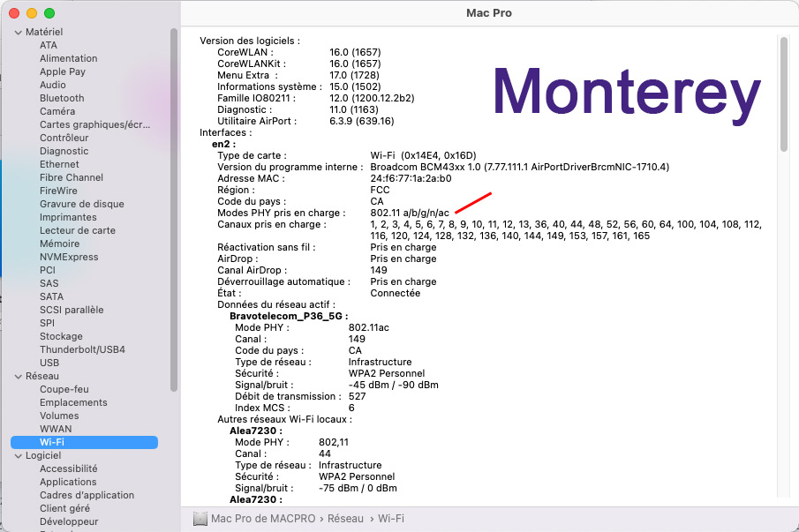Select Ethernet in the sidebar
Image resolution: width=799 pixels, height=532 pixels.
click(59, 164)
